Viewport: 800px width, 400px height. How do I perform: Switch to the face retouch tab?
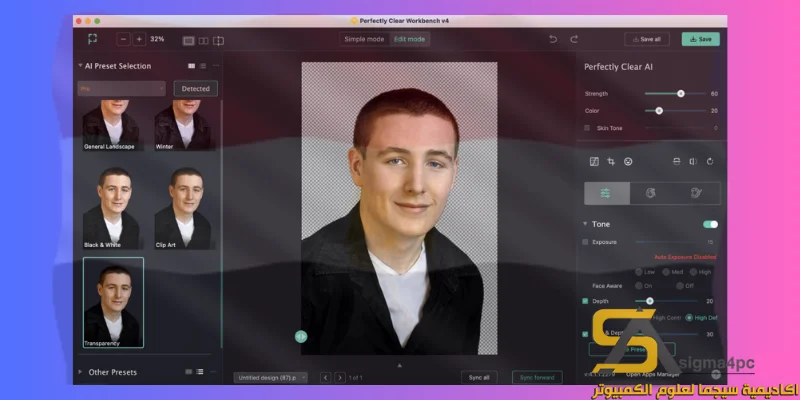pos(651,193)
